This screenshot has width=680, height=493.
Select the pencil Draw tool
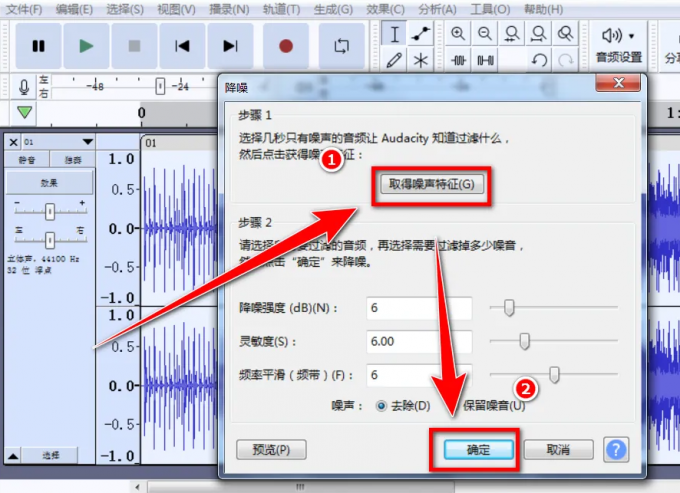point(394,60)
